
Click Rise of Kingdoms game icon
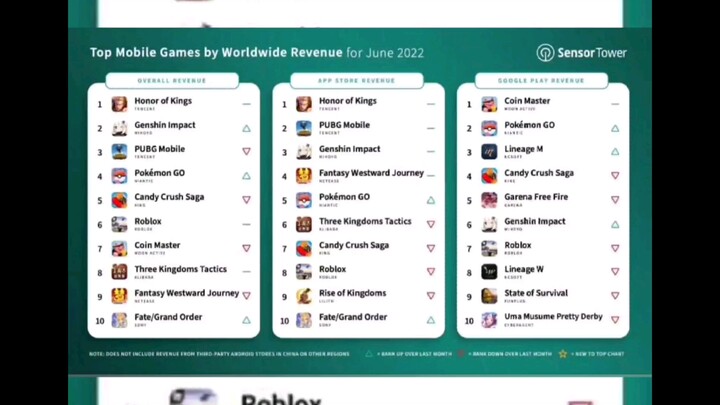(304, 296)
